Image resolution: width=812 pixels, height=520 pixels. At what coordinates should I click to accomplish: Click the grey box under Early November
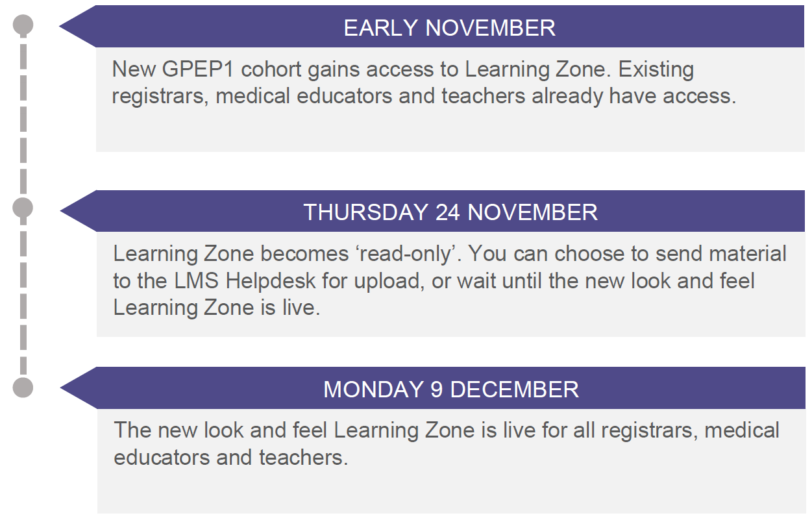(x=450, y=99)
